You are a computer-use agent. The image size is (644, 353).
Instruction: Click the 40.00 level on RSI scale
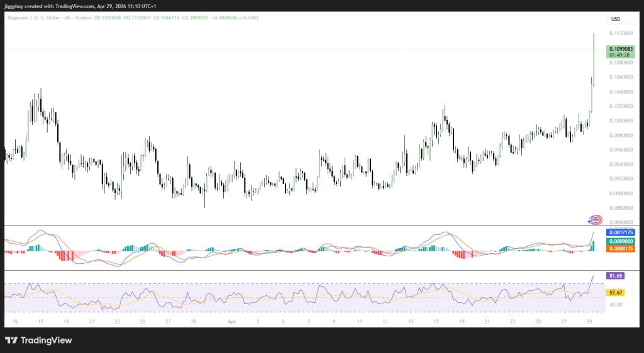click(x=615, y=305)
